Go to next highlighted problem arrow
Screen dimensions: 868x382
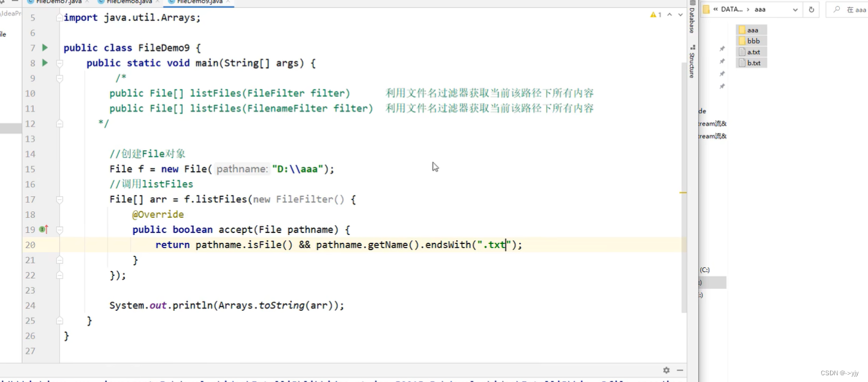point(680,15)
